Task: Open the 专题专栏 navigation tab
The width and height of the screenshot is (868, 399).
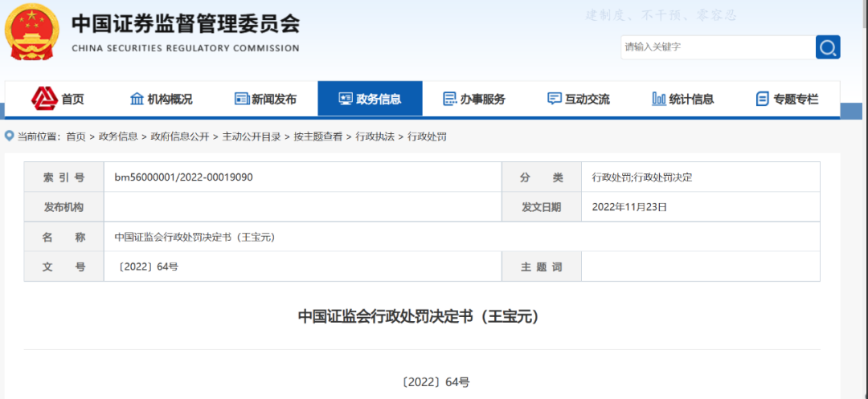Action: coord(787,99)
